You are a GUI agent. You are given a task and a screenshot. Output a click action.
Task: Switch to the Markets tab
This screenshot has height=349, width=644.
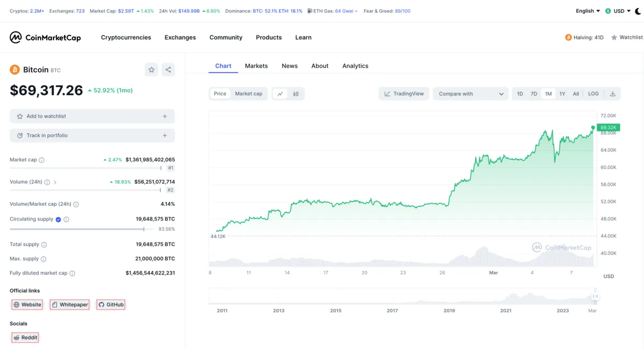[x=256, y=66]
